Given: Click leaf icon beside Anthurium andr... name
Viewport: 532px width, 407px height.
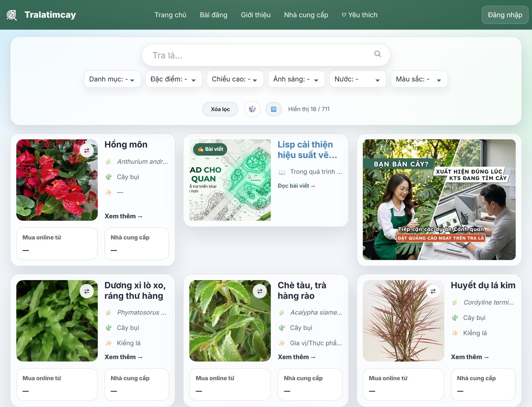Looking at the screenshot, I should point(109,161).
